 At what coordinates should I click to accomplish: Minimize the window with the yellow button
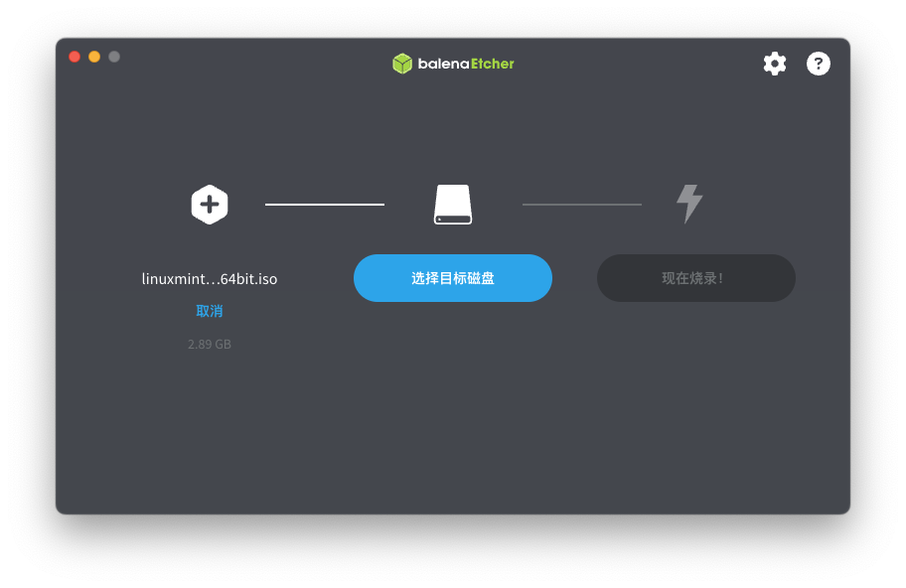(x=94, y=57)
